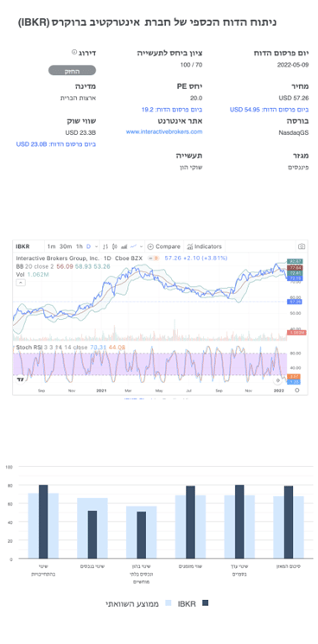The image size is (318, 644).
Task: Select the 30m interval
Action: 66,246
